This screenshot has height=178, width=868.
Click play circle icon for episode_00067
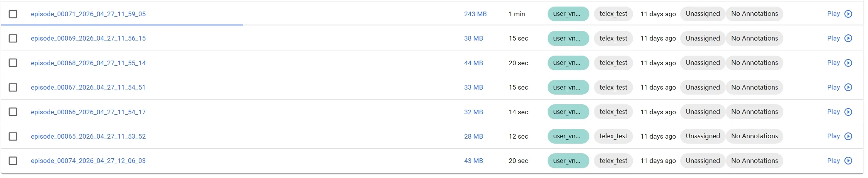[x=848, y=87]
